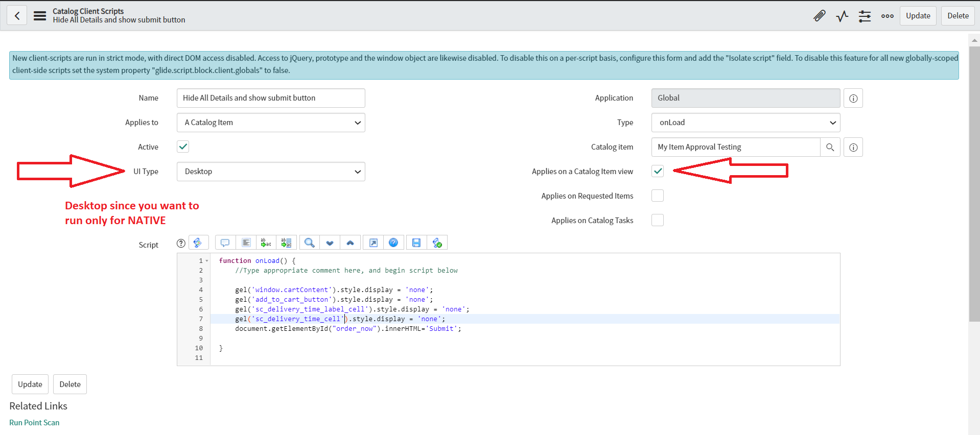Find next match in script
This screenshot has height=435, width=980.
pos(330,243)
